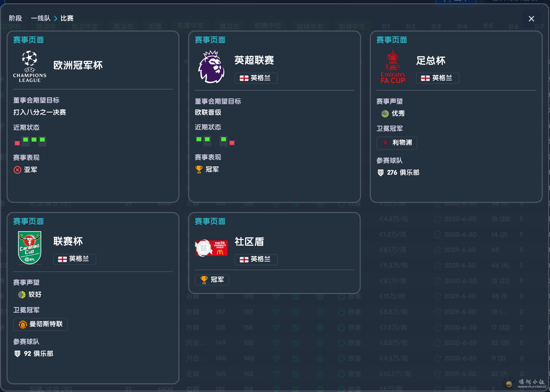Image resolution: width=550 pixels, height=392 pixels.
Task: Click the 欧联晋级 board expectation
Action: tap(208, 113)
